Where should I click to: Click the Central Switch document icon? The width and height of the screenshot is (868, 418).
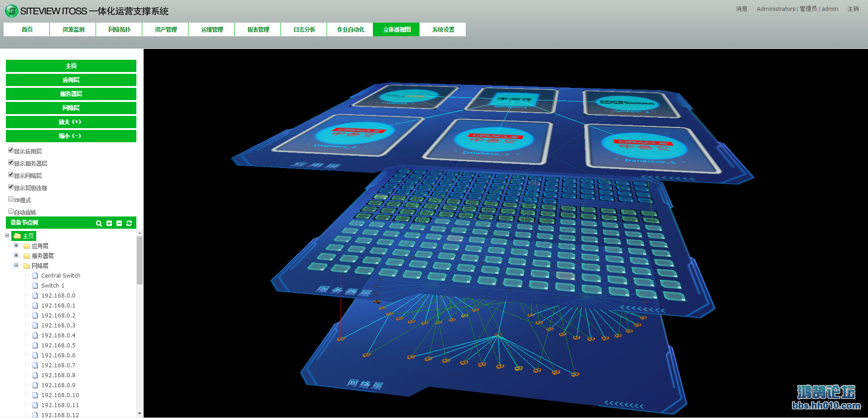click(x=35, y=275)
